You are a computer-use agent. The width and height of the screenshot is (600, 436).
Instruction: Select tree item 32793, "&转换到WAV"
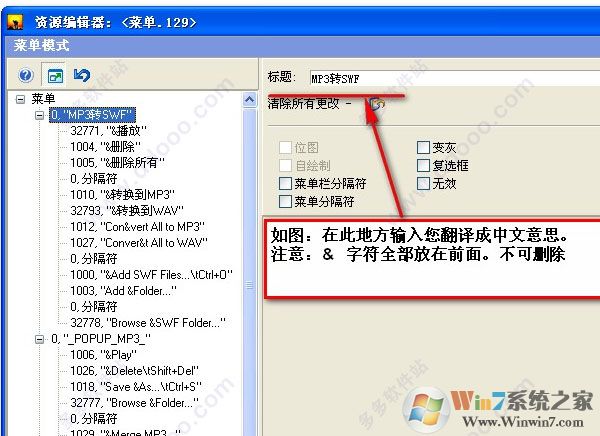click(x=127, y=211)
